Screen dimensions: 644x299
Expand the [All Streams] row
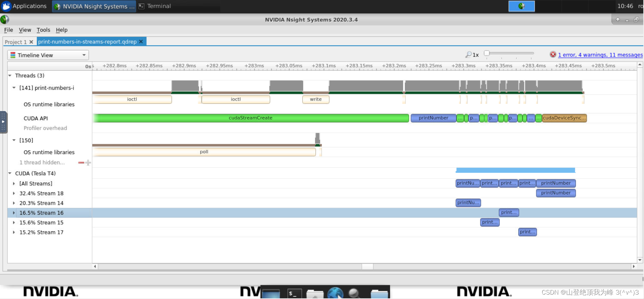tap(14, 184)
